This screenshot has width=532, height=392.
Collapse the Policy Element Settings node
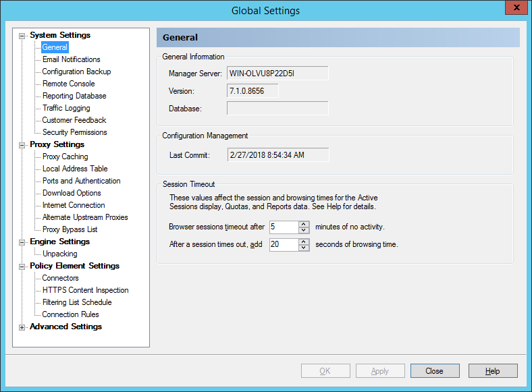click(23, 267)
